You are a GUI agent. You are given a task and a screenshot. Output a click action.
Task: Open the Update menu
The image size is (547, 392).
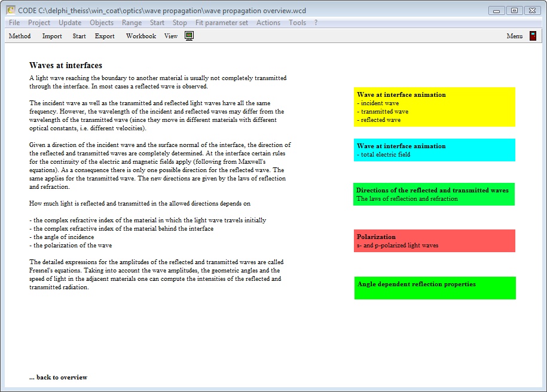tap(70, 23)
